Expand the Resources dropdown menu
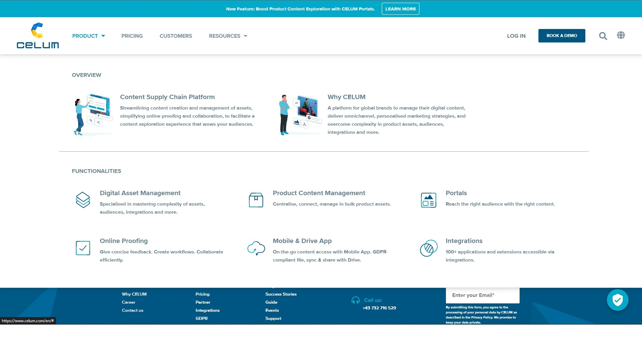This screenshot has height=364, width=642. [x=228, y=36]
